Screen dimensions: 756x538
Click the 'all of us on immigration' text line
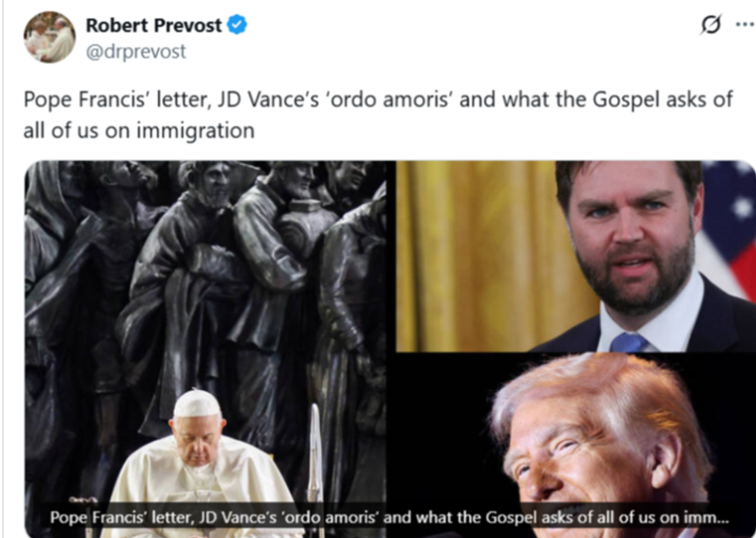pos(139,130)
